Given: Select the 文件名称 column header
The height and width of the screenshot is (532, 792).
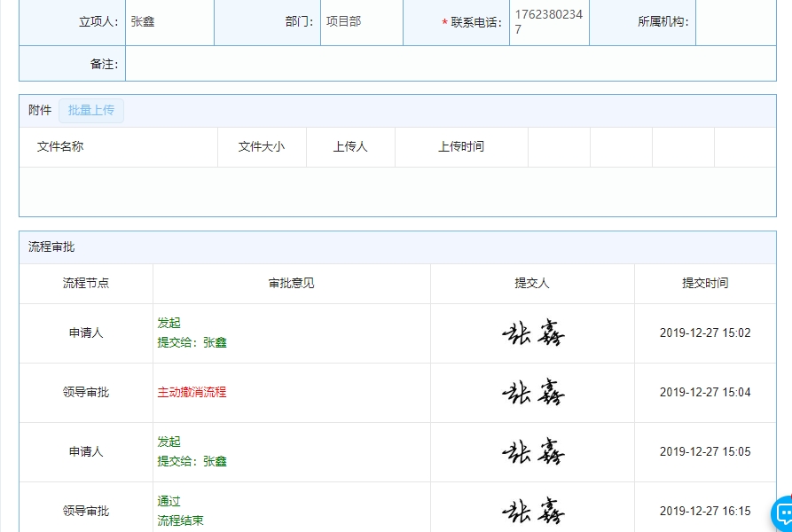Looking at the screenshot, I should [x=62, y=147].
